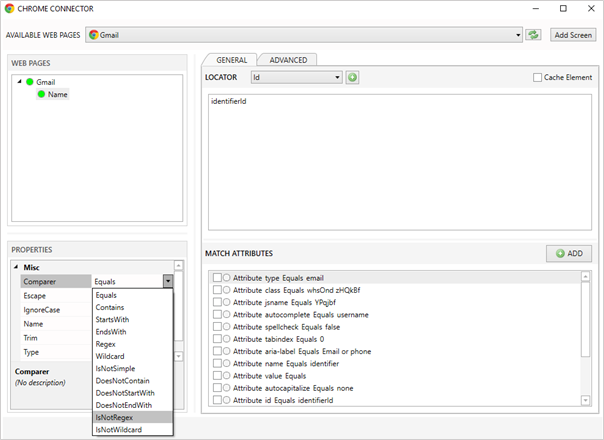
Task: Check the Attribute type Equals email checkbox
Action: 217,278
